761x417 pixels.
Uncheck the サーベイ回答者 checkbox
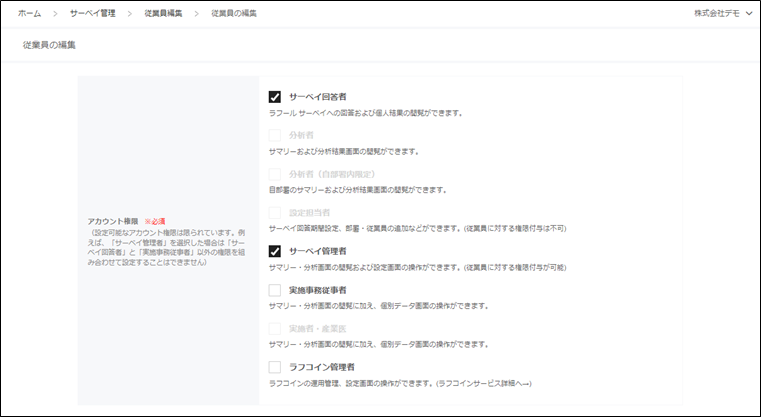pyautogui.click(x=275, y=97)
